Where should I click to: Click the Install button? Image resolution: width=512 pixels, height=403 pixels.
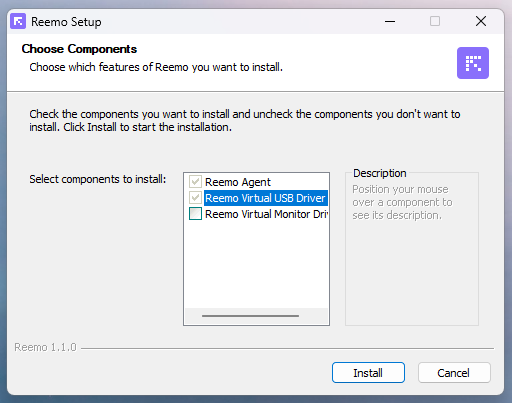point(368,373)
